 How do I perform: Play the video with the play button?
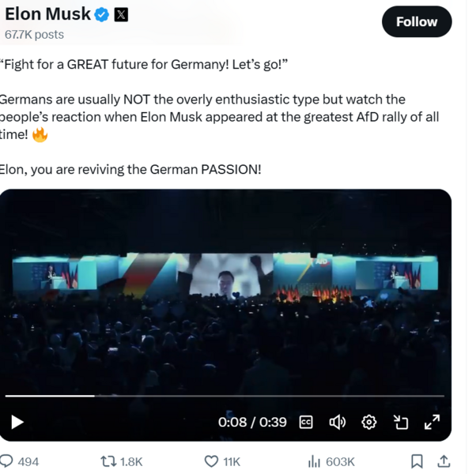[17, 422]
